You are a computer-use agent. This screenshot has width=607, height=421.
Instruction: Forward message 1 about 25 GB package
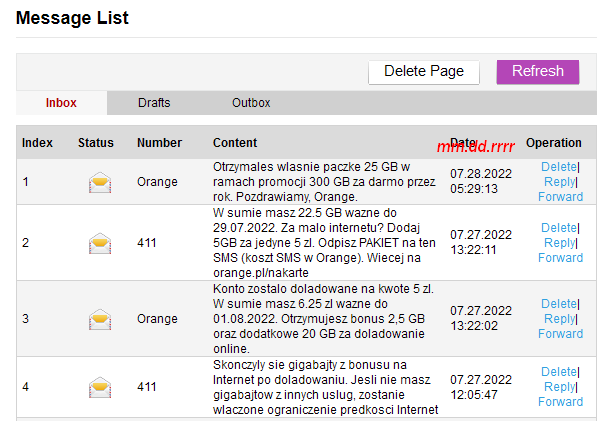point(560,197)
